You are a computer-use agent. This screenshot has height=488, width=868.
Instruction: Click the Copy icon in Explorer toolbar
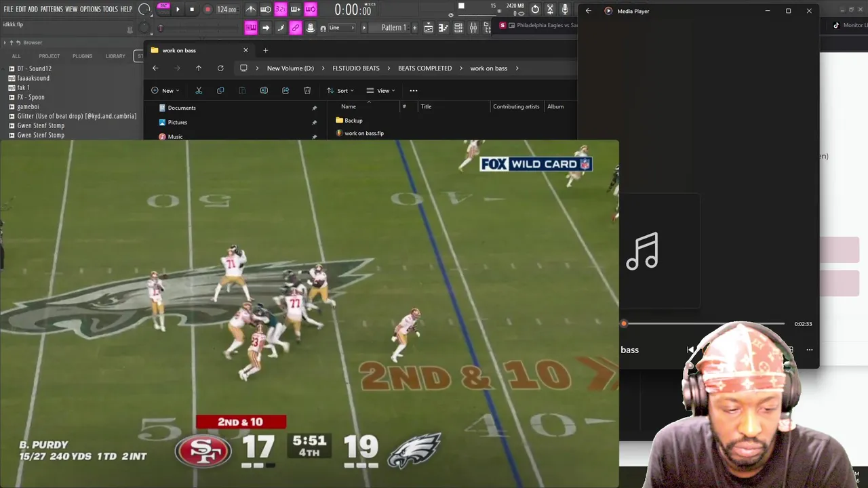point(220,91)
